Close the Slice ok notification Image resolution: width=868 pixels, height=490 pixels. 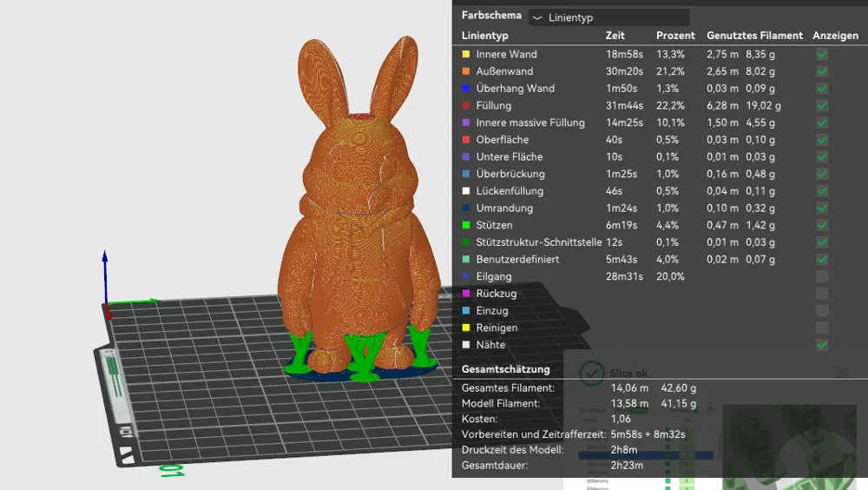tap(842, 373)
